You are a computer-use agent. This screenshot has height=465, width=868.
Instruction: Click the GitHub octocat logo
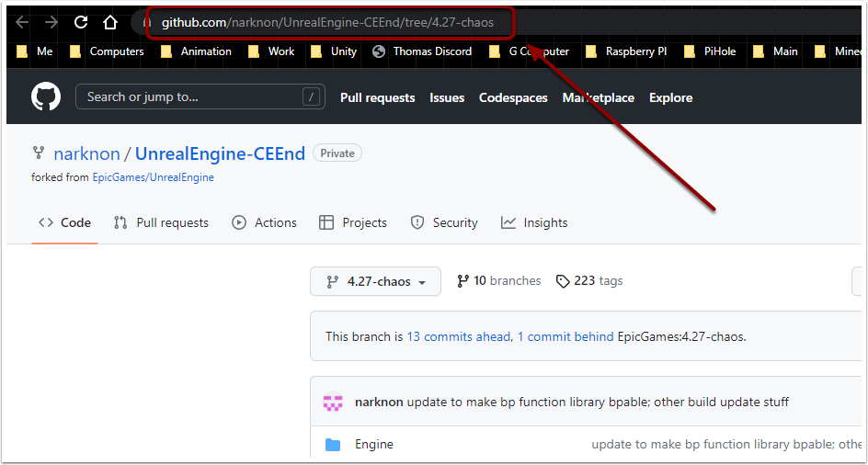[x=46, y=96]
